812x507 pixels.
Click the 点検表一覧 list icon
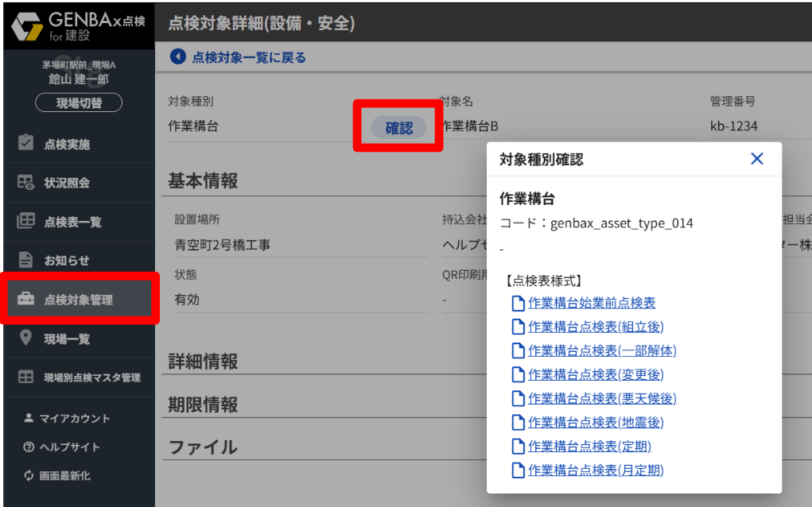[x=25, y=222]
